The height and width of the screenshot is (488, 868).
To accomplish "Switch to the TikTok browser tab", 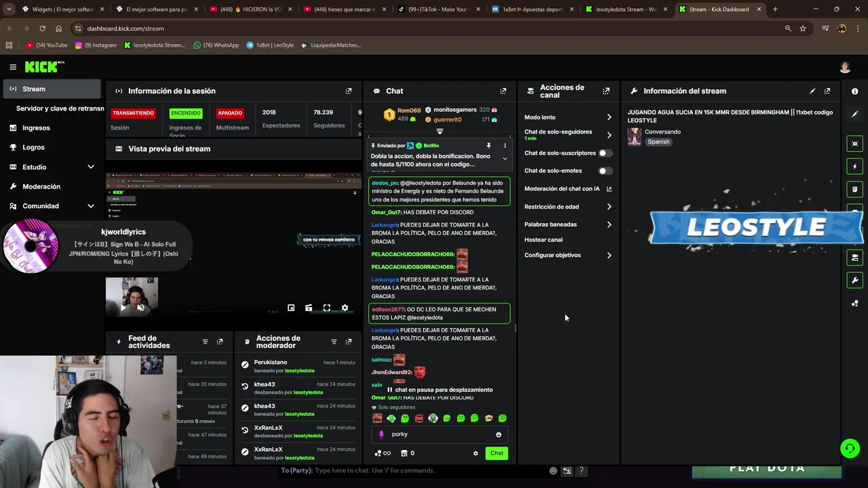I will [439, 9].
